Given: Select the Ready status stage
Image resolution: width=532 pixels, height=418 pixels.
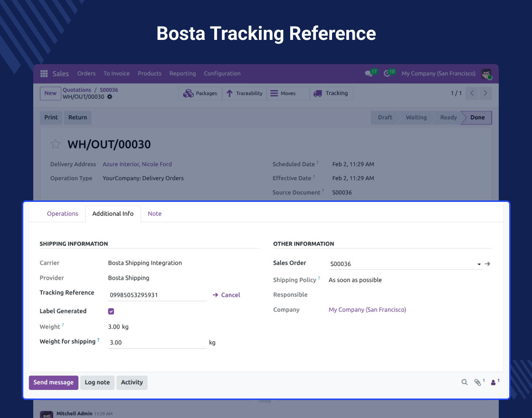Looking at the screenshot, I should (x=448, y=117).
